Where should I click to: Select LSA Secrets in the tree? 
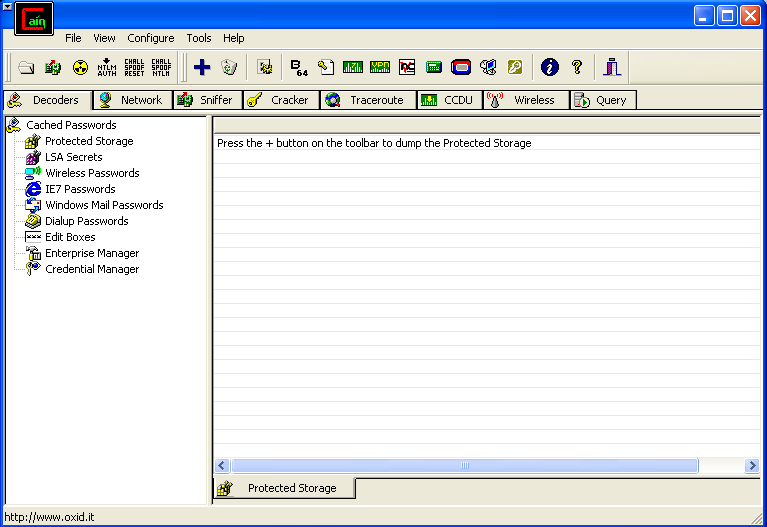[x=73, y=157]
